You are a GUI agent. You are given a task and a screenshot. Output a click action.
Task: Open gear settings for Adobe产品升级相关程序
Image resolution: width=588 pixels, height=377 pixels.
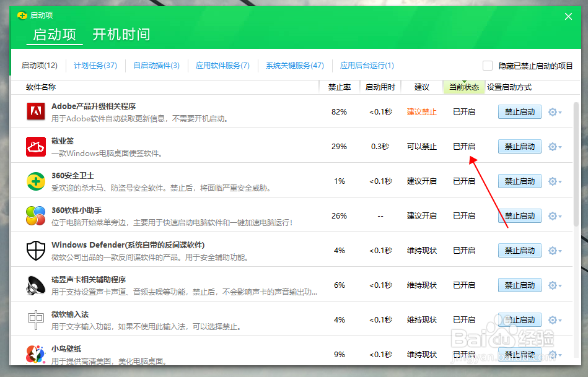point(555,112)
